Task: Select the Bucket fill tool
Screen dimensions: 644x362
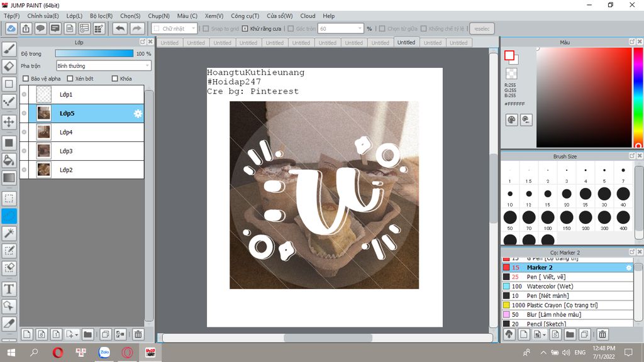Action: (x=9, y=160)
